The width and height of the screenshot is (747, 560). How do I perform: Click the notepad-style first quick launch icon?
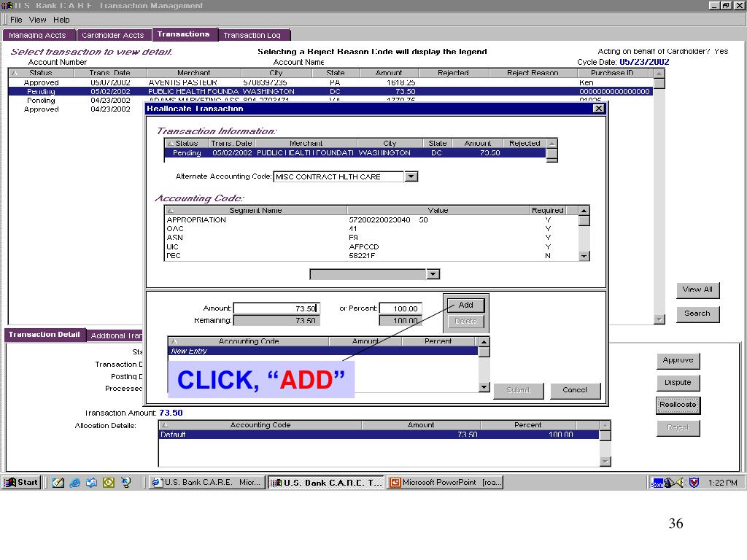58,483
